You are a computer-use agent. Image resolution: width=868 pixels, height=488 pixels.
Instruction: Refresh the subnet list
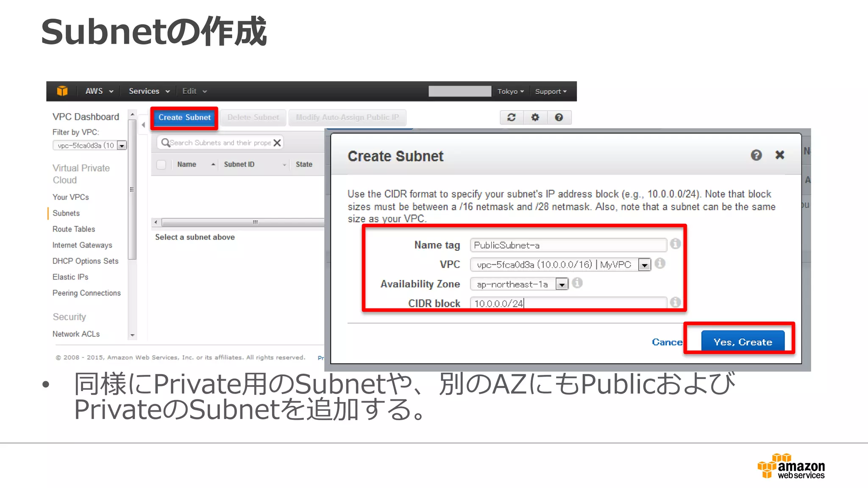coord(512,117)
